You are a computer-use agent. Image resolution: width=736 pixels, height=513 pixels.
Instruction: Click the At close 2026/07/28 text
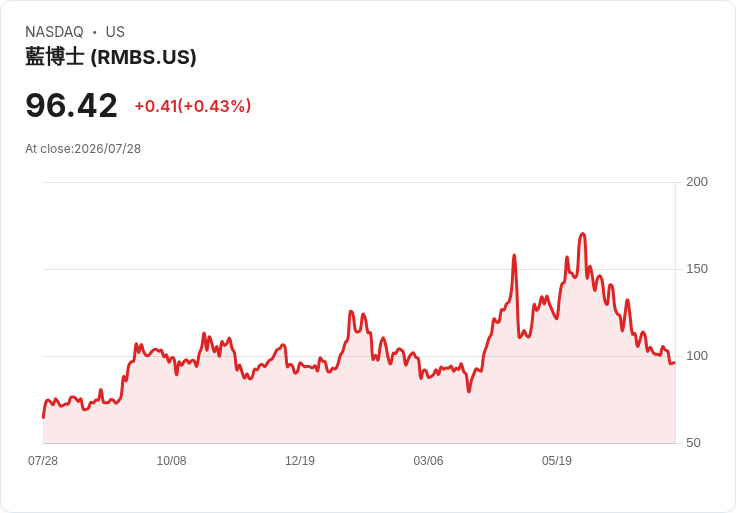[83, 149]
